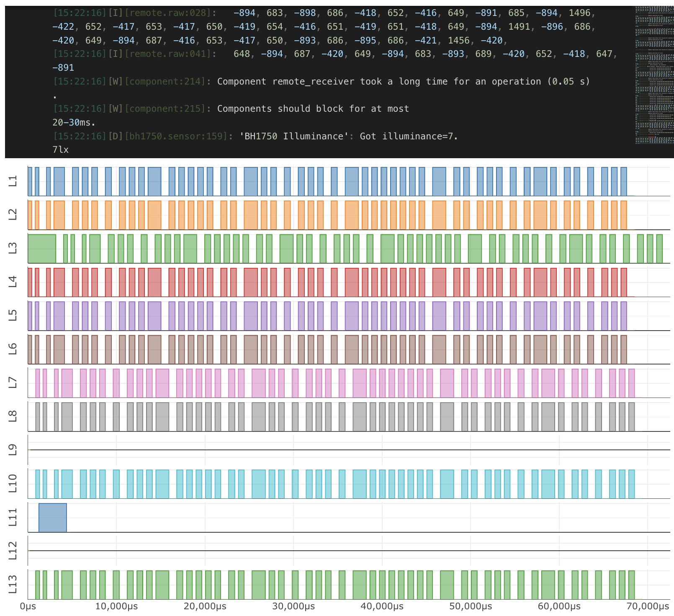Select the wide first green pulse in L3
The height and width of the screenshot is (616, 674).
[x=42, y=249]
